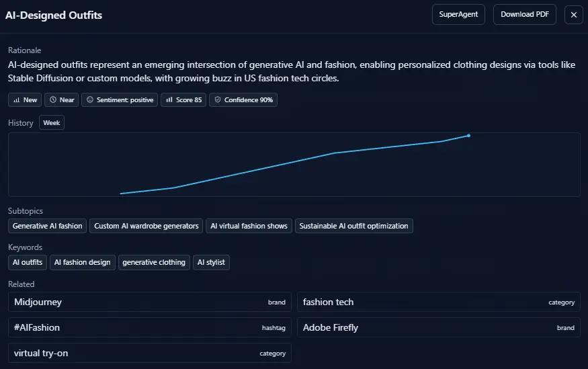Click the bar chart Score 85 icon

pos(169,100)
